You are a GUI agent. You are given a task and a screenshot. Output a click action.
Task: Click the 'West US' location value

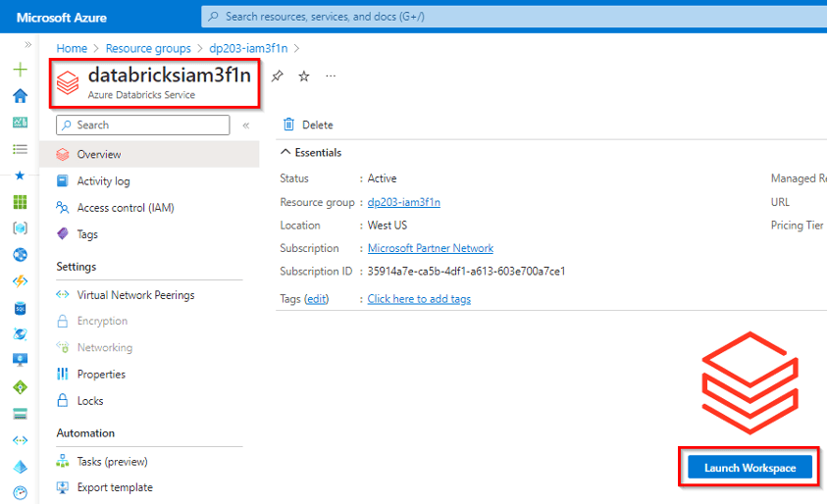[388, 226]
